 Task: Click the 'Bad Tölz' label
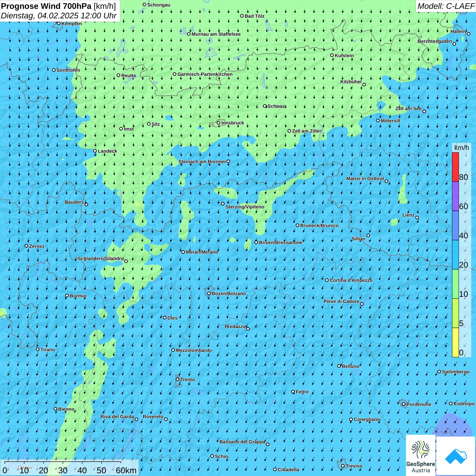255,16
